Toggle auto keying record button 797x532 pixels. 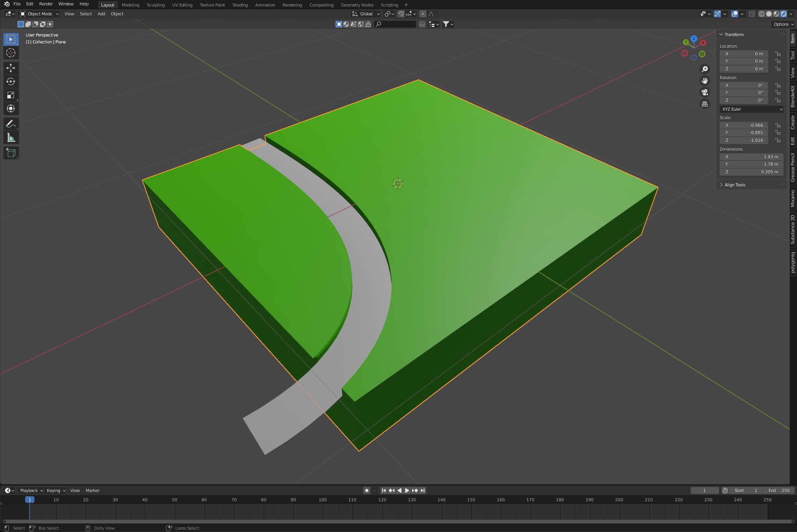366,490
